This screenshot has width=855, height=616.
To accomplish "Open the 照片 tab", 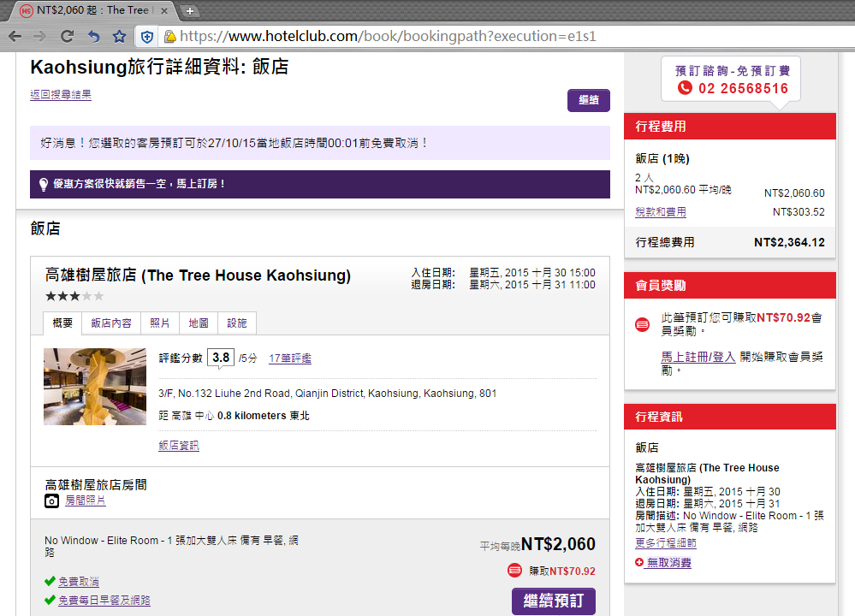I will (160, 323).
